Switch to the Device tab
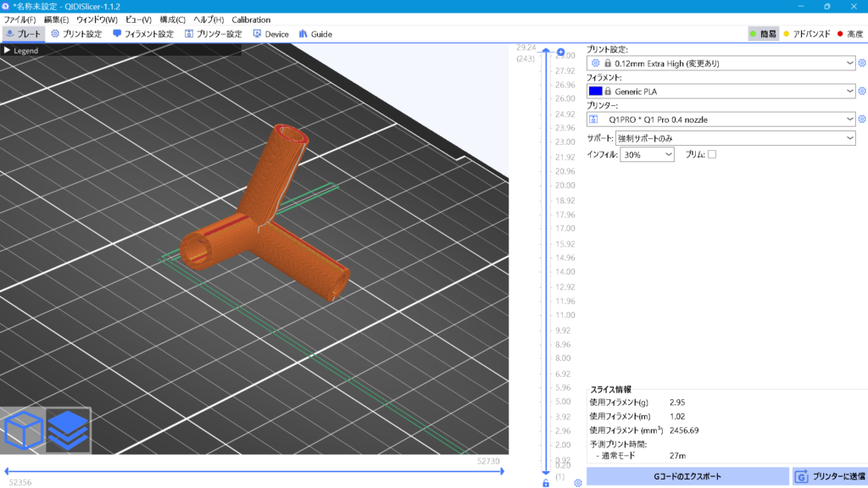The width and height of the screenshot is (868, 488). (270, 34)
